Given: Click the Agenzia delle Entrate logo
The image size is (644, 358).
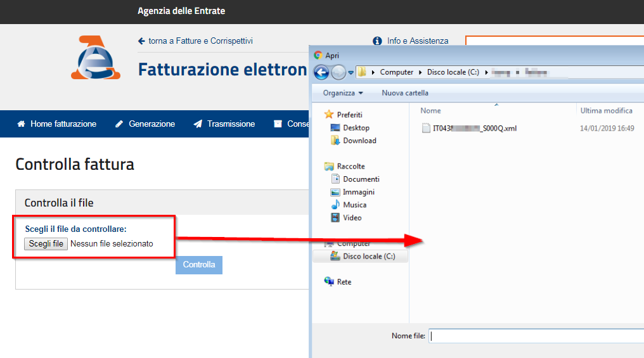Looking at the screenshot, I should click(96, 58).
